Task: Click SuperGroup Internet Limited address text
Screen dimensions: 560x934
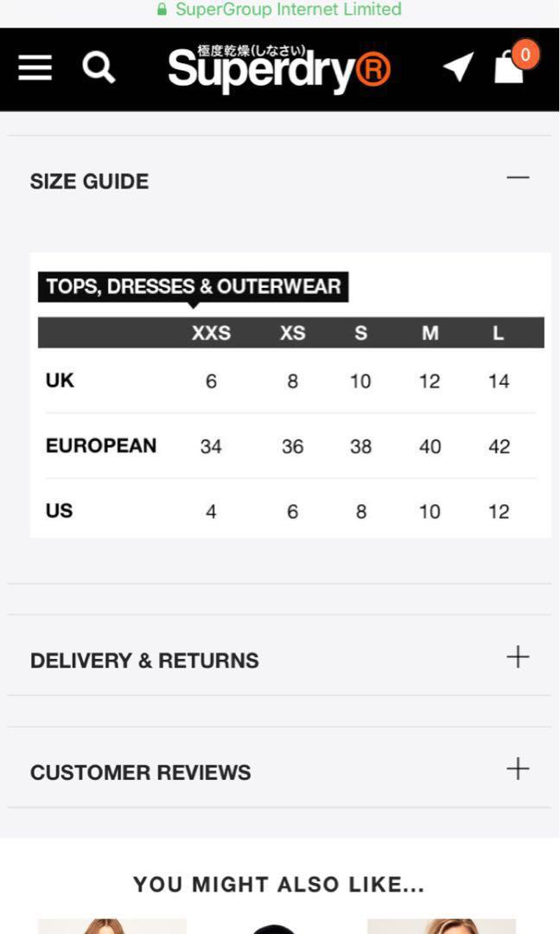Action: point(289,10)
